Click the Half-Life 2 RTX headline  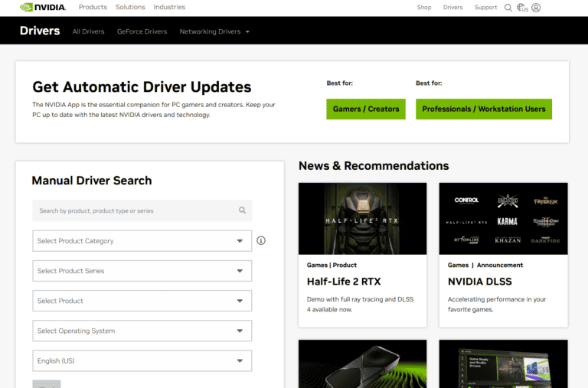[x=344, y=282]
